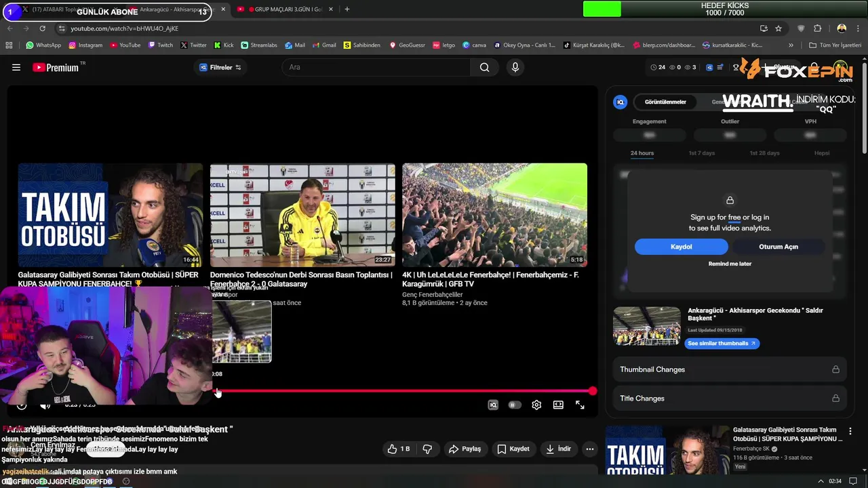Click the Remind me later link
The image size is (868, 488).
tap(730, 264)
